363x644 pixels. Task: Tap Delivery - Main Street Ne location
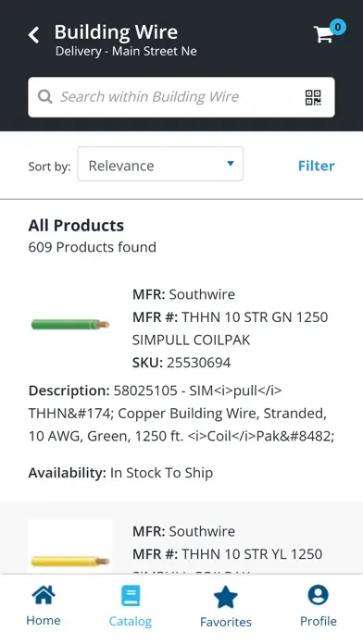(x=126, y=51)
